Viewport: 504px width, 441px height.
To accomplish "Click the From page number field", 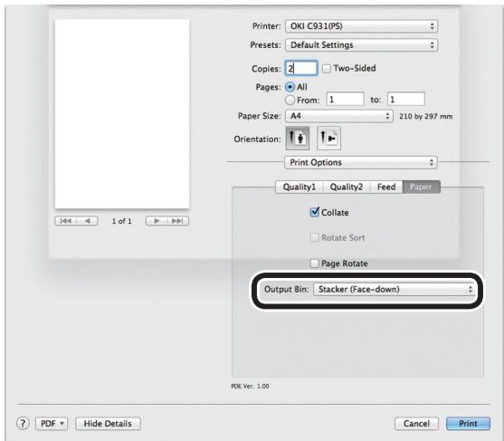I will coord(346,99).
